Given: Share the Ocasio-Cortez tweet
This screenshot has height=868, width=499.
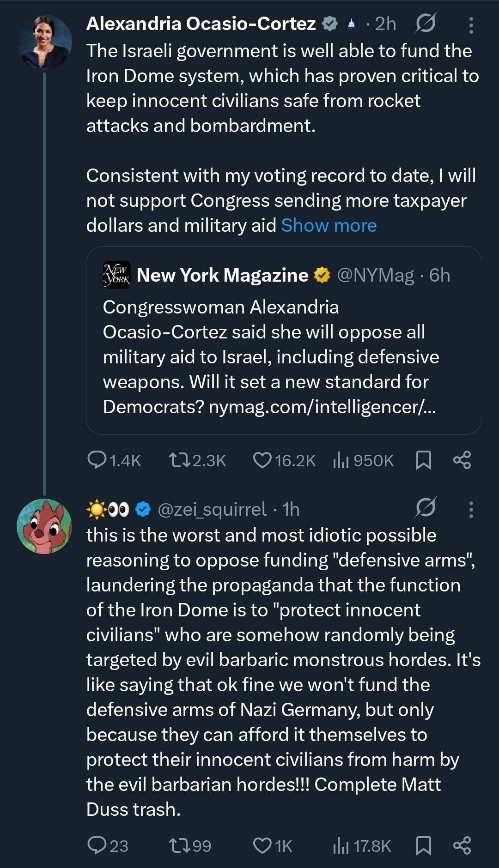Looking at the screenshot, I should pos(462,460).
